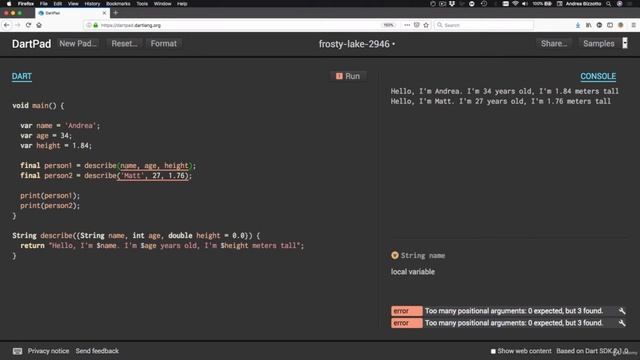Click the wrench quick-fix icon of first error
640x360 pixels.
click(x=622, y=311)
